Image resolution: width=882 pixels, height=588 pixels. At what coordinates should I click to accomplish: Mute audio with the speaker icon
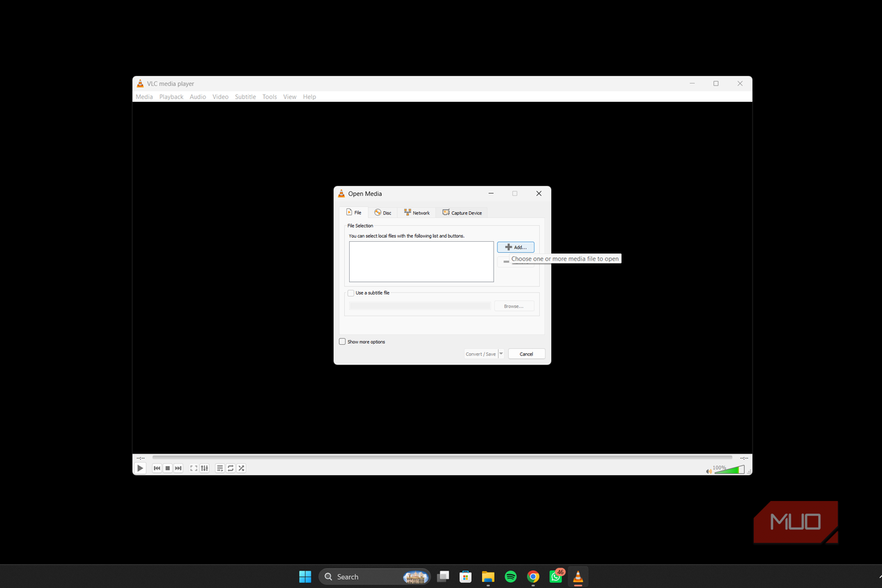pos(709,471)
